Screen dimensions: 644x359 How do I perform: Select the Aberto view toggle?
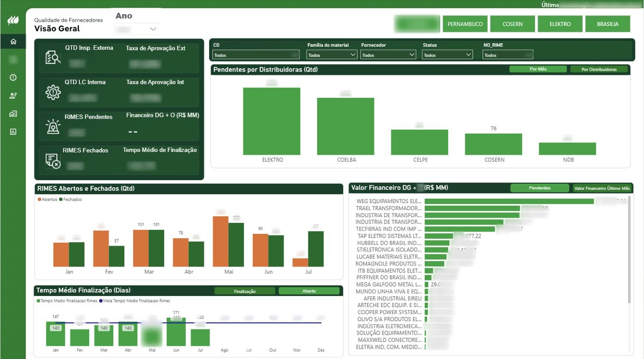tap(309, 291)
